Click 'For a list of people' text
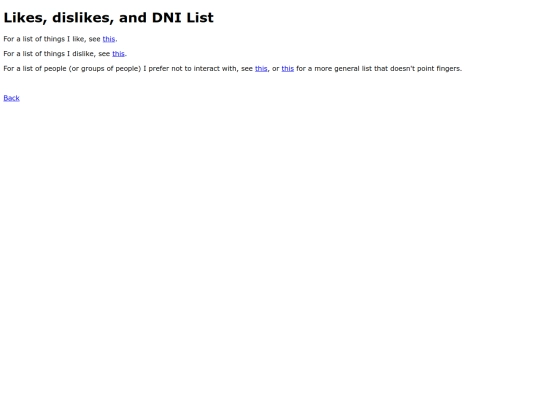The image size is (540, 405). (x=35, y=69)
